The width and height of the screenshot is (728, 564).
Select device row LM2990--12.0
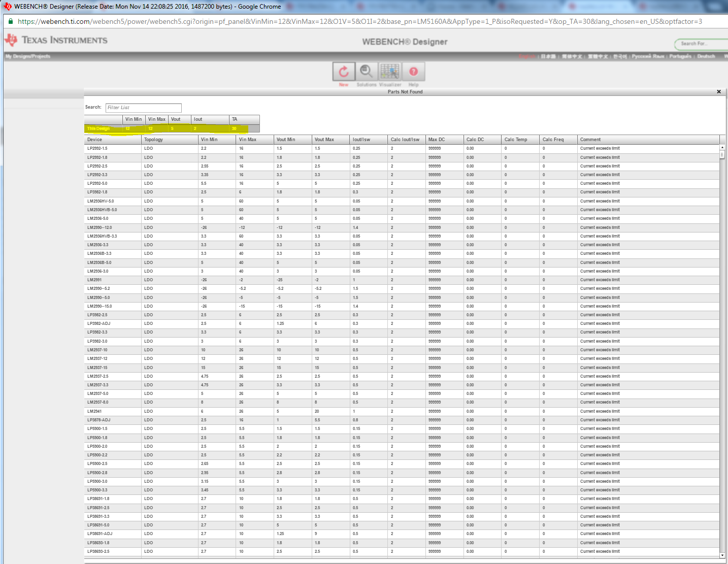point(402,227)
